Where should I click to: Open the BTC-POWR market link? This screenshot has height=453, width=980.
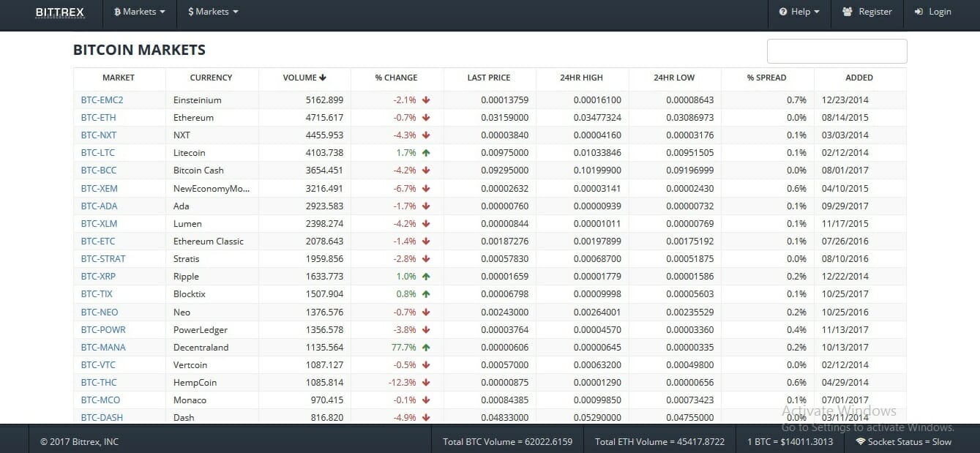point(103,330)
